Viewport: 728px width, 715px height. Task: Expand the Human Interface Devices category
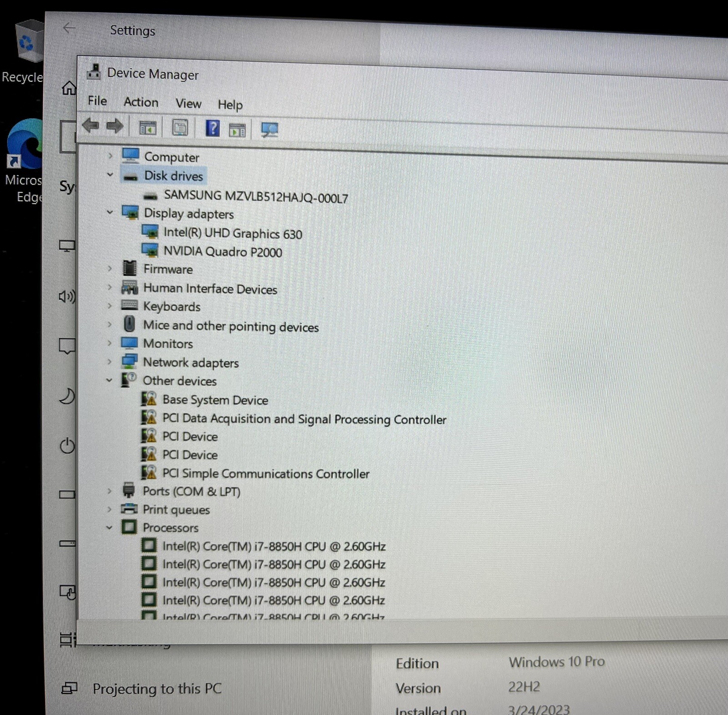pyautogui.click(x=109, y=287)
